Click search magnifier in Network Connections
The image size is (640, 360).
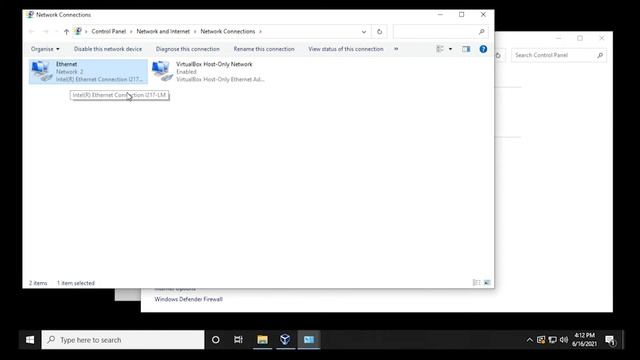(x=482, y=31)
